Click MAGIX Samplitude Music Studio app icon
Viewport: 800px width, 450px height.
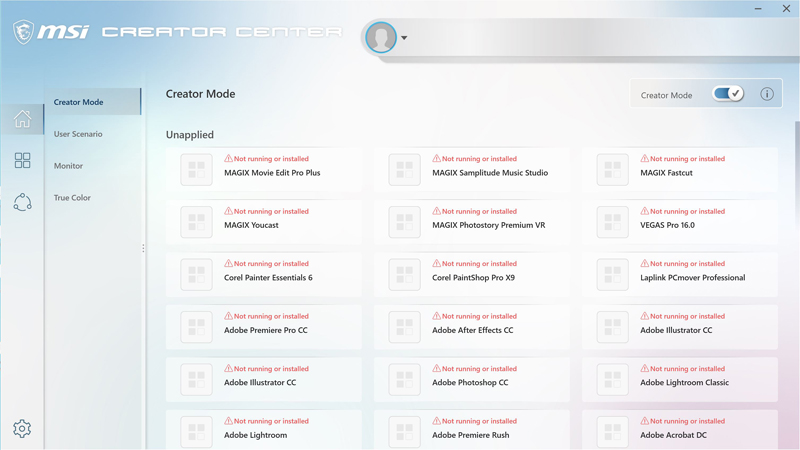(405, 169)
